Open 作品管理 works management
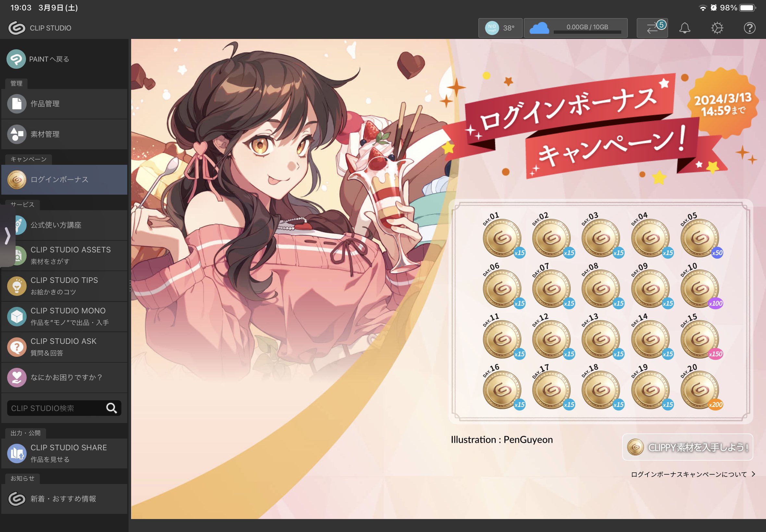766x532 pixels. tap(64, 104)
